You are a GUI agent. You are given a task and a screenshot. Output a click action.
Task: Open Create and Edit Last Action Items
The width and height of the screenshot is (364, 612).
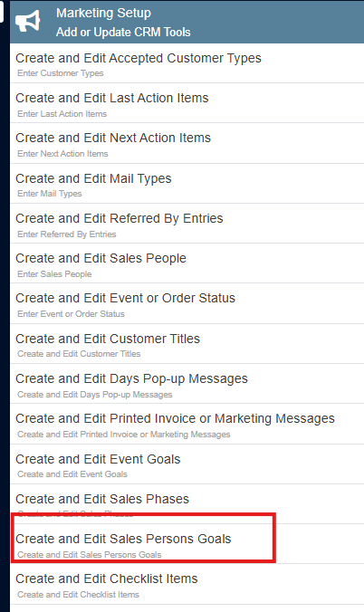click(x=187, y=103)
